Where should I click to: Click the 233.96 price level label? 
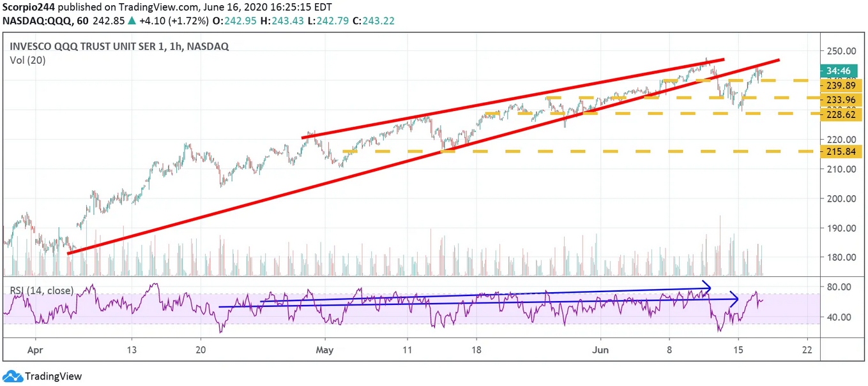pyautogui.click(x=841, y=100)
